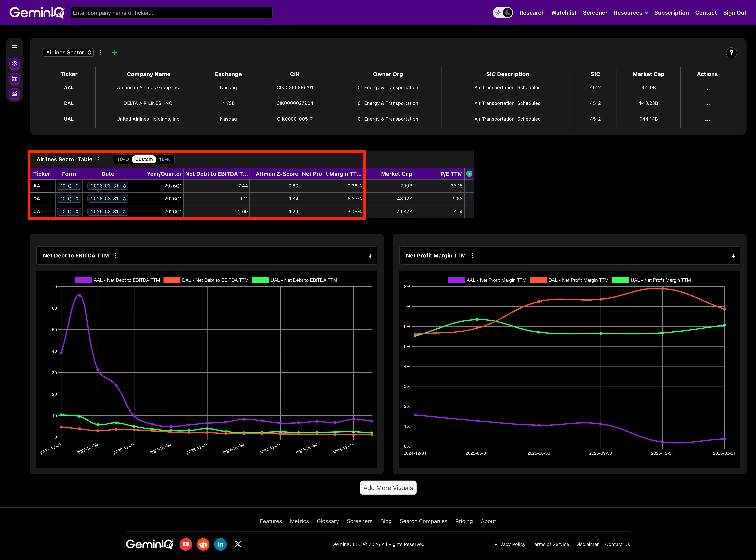The height and width of the screenshot is (560, 756).
Task: Open Features footer link
Action: coord(271,521)
